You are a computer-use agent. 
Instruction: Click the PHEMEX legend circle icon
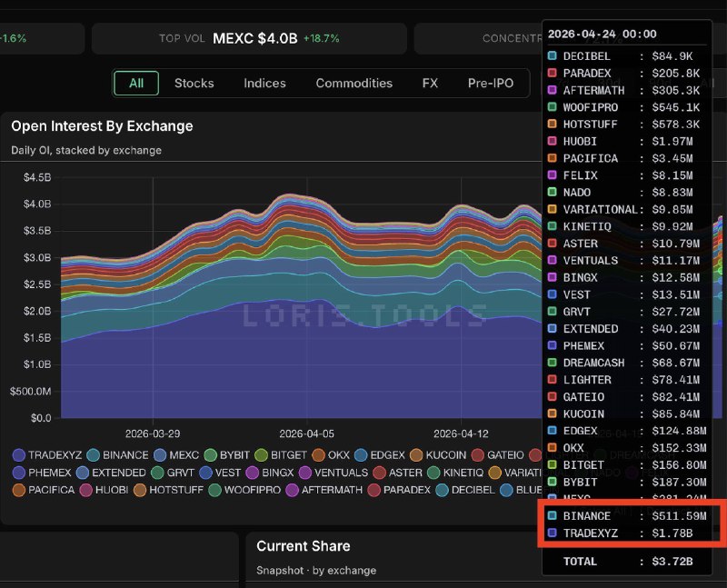point(19,473)
